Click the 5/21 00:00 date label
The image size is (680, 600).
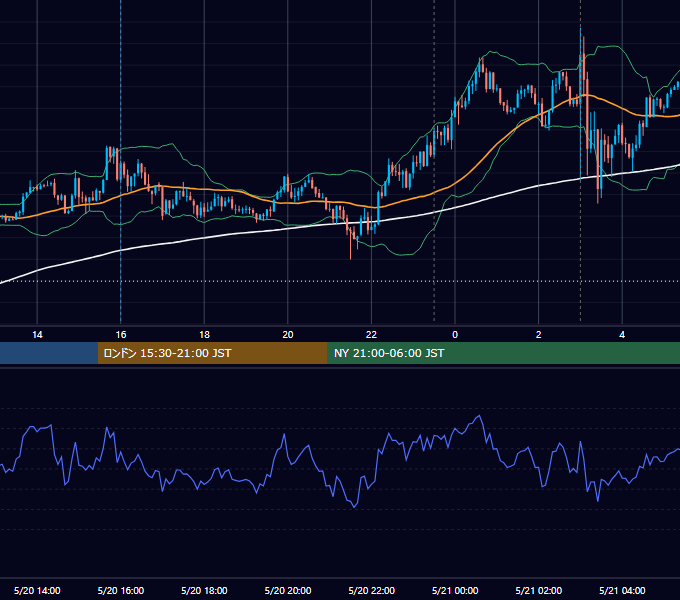(455, 590)
